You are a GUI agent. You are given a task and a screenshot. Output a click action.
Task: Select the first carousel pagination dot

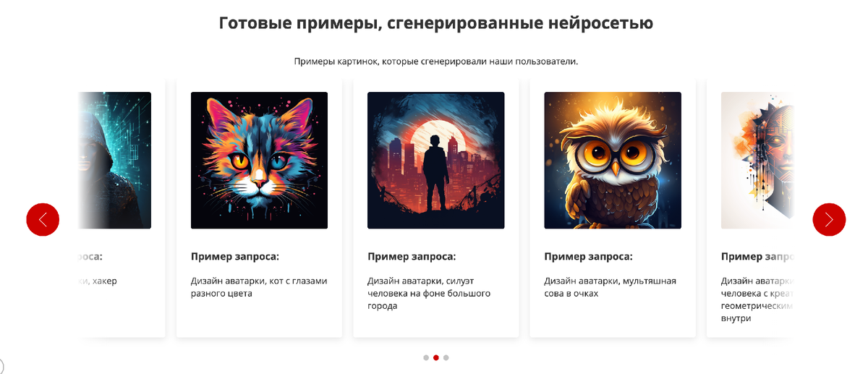(x=426, y=357)
